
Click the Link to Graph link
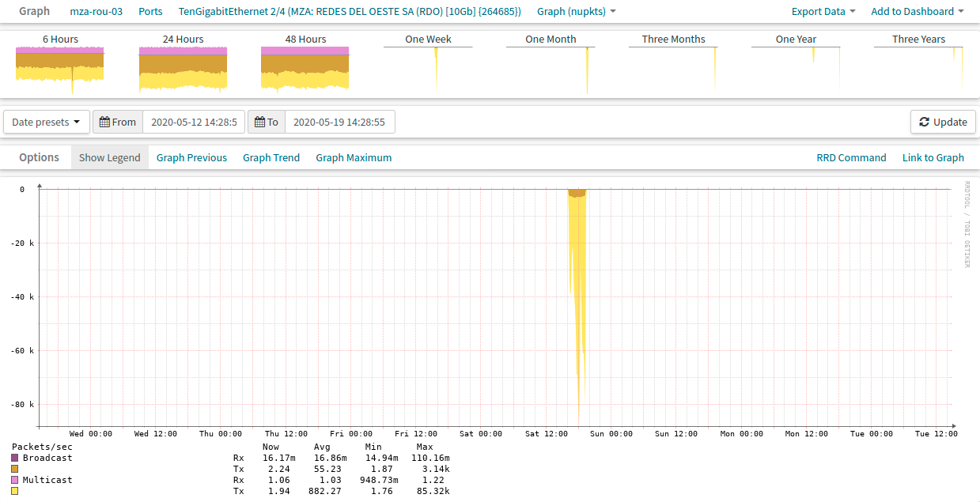coord(933,157)
